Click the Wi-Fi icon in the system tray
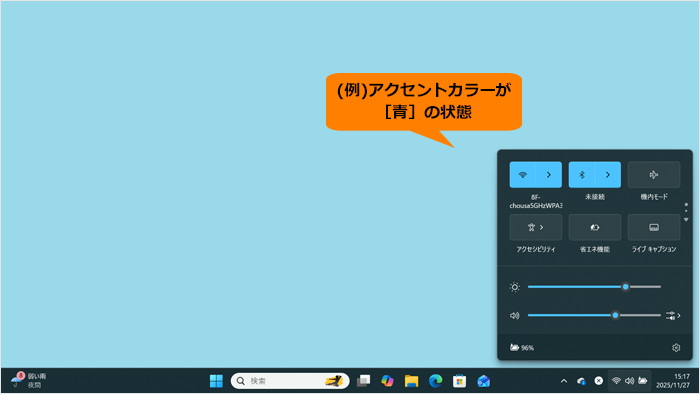Screen dimensions: 700x394 point(617,381)
